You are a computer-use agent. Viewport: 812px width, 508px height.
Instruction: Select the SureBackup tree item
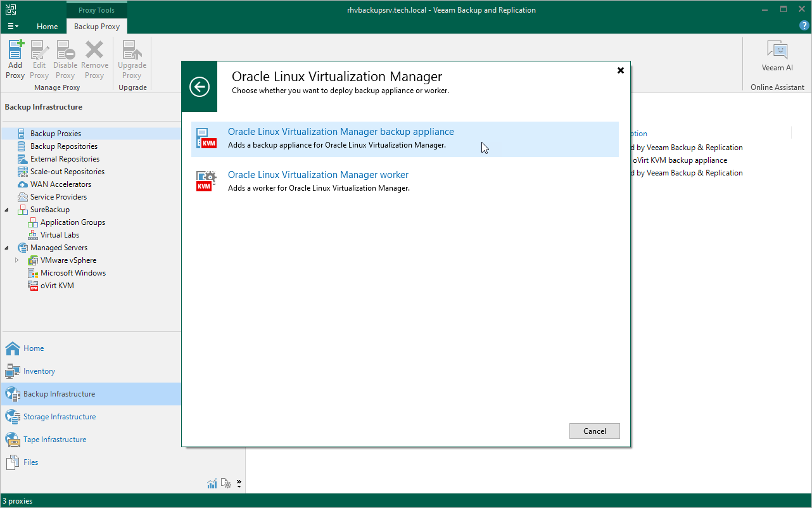(x=50, y=210)
